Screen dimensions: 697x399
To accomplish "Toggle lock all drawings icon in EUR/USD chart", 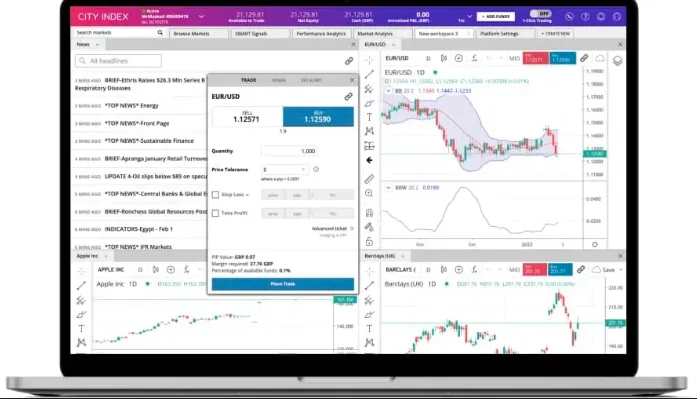I will (369, 242).
